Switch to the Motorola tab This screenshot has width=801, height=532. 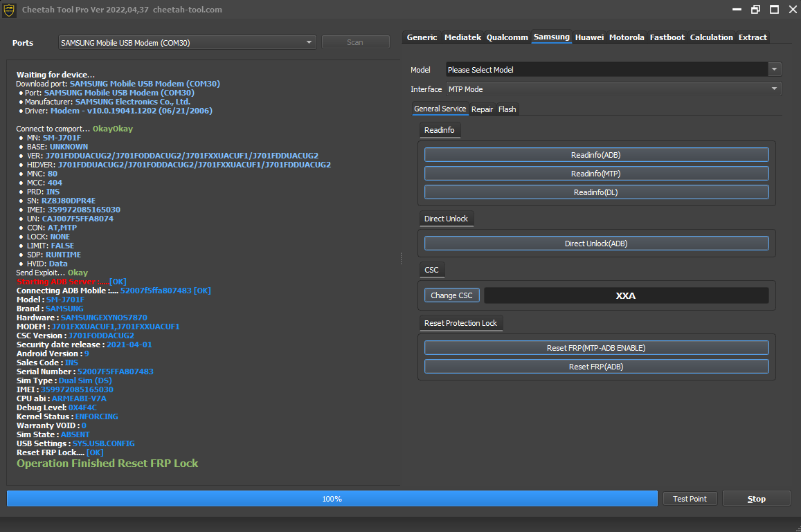(627, 37)
